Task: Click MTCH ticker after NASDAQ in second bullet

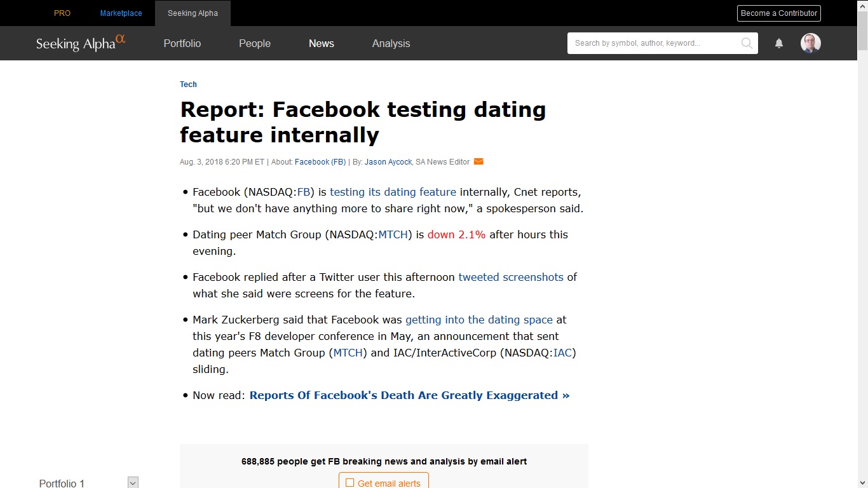Action: [393, 234]
